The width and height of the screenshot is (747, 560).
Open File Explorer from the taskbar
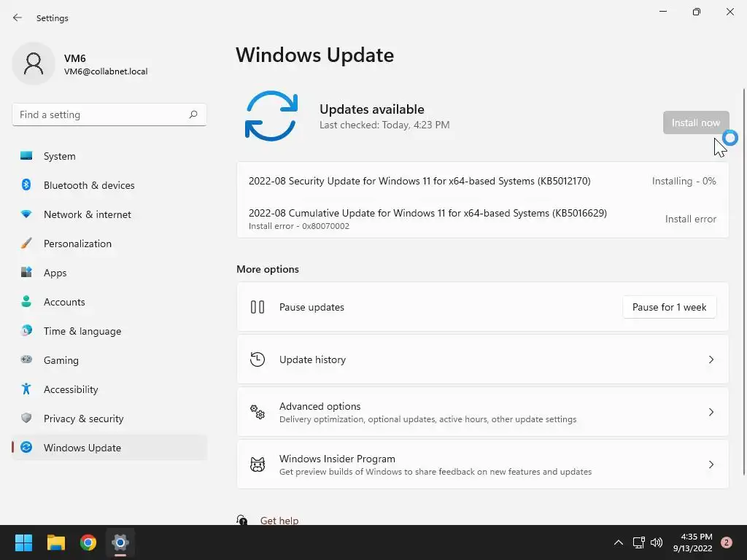click(55, 542)
